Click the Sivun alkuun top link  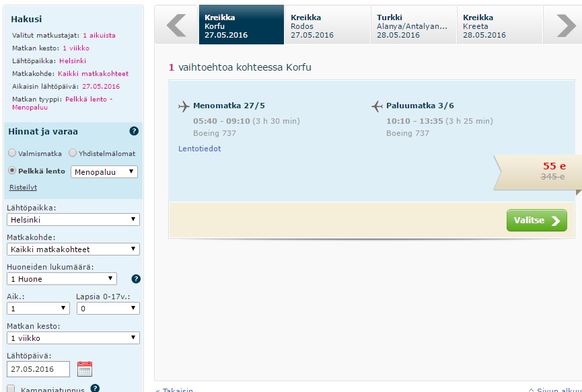(x=555, y=390)
